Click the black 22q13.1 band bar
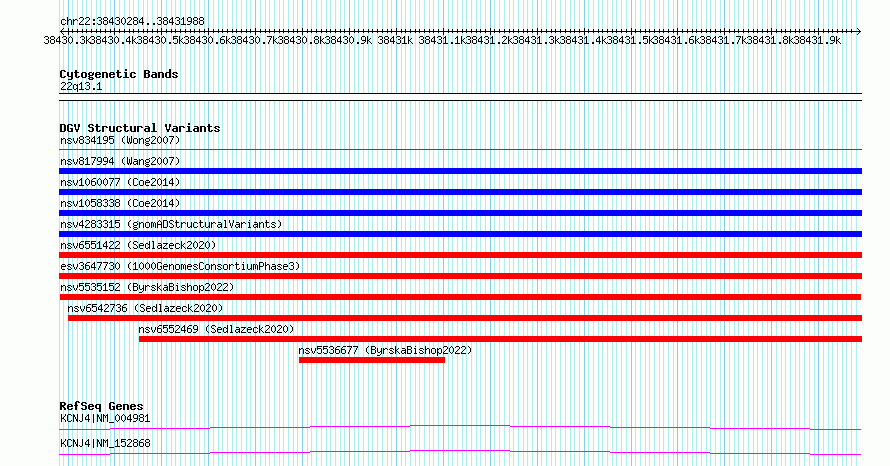Image resolution: width=890 pixels, height=466 pixels. (460, 97)
